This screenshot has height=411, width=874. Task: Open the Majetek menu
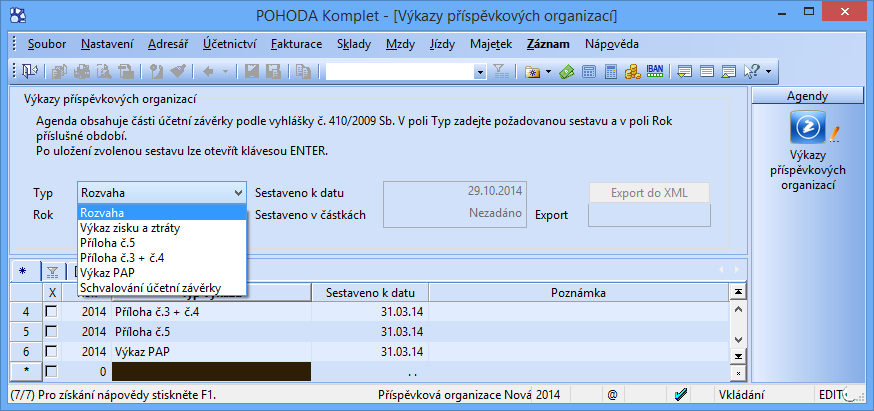point(491,44)
